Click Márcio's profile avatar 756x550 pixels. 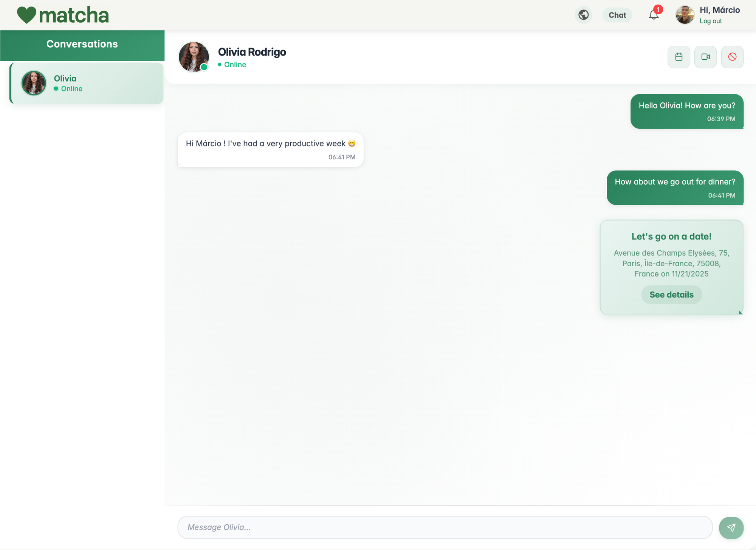(x=685, y=15)
